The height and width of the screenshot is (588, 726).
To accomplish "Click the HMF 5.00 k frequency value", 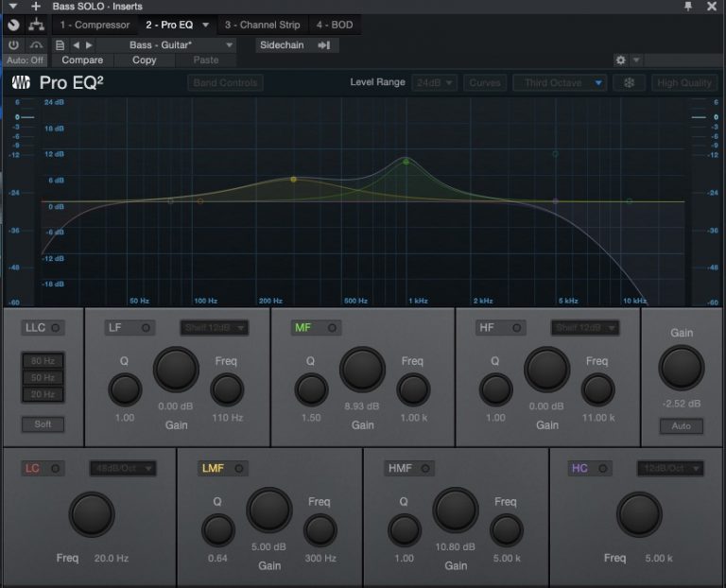I will [x=507, y=559].
